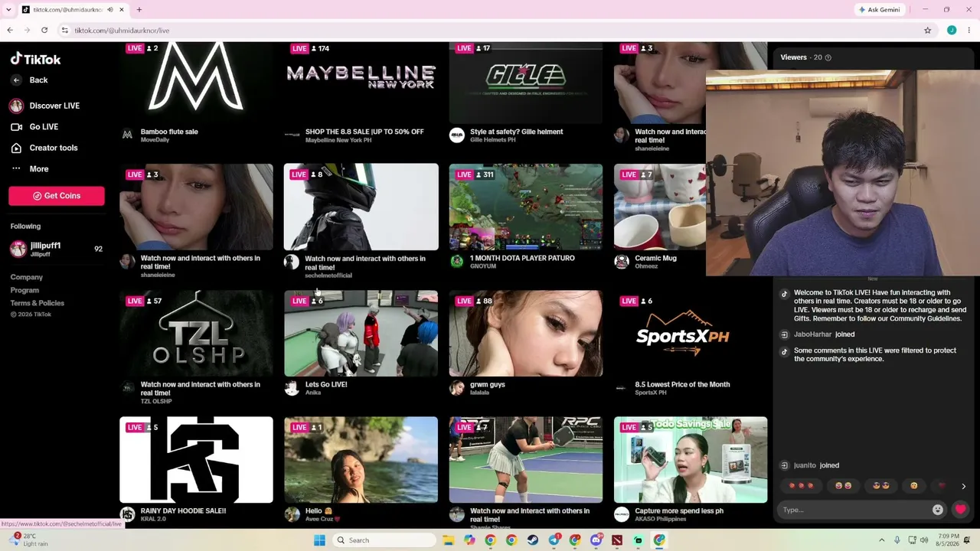Viewport: 980px width, 551px height.
Task: Open the SportsX PH live thumbnail
Action: coord(691,334)
